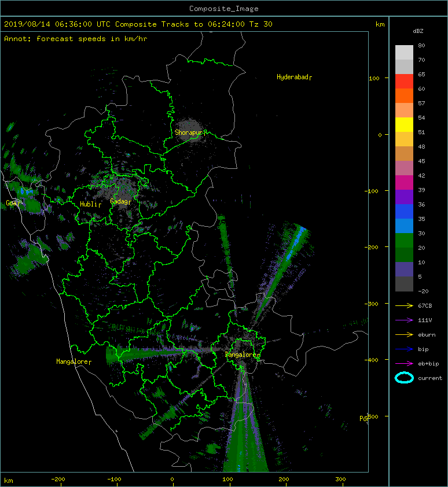Click the Hubli city label
Screen dimensions: 448x487
point(90,204)
